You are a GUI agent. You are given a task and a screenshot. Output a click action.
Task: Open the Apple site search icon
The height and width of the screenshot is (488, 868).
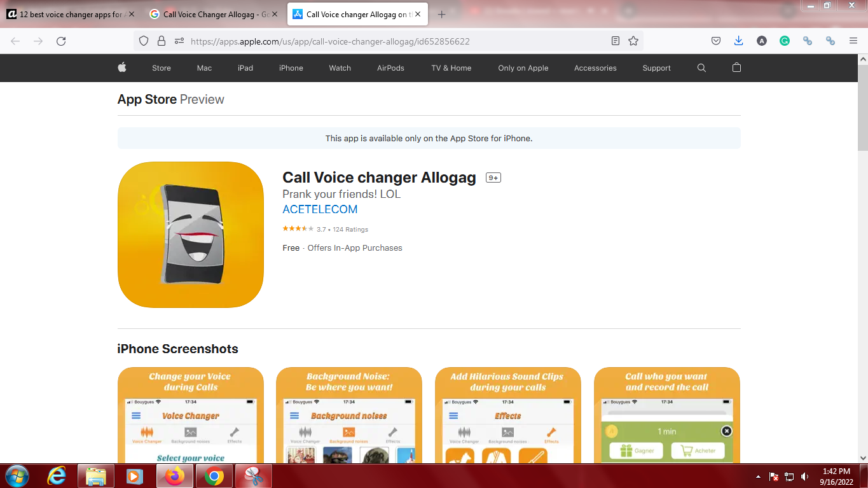coord(701,68)
